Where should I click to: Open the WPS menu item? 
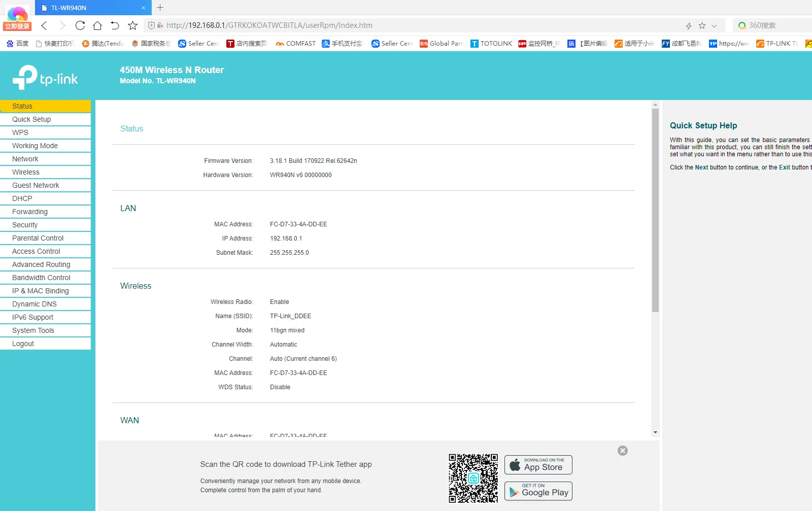coord(45,132)
